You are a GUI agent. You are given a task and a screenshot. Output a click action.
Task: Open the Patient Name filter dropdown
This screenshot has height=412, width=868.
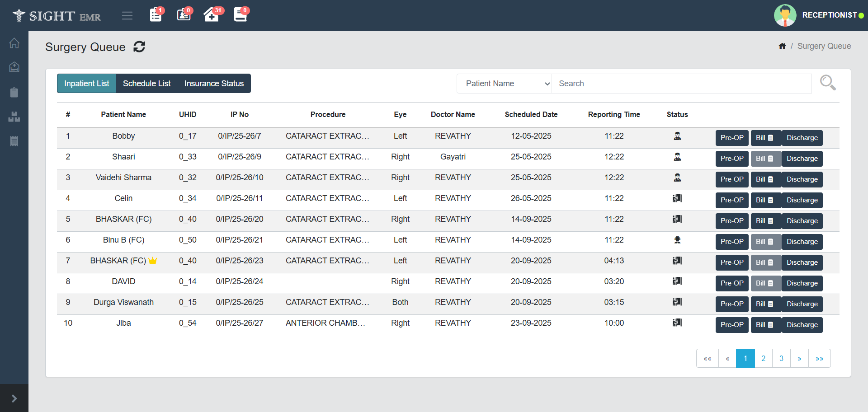pos(504,84)
